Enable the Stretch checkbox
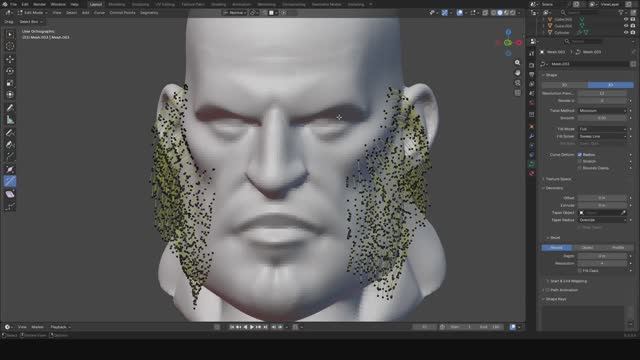Screen dimensions: 640x360 (x=580, y=161)
